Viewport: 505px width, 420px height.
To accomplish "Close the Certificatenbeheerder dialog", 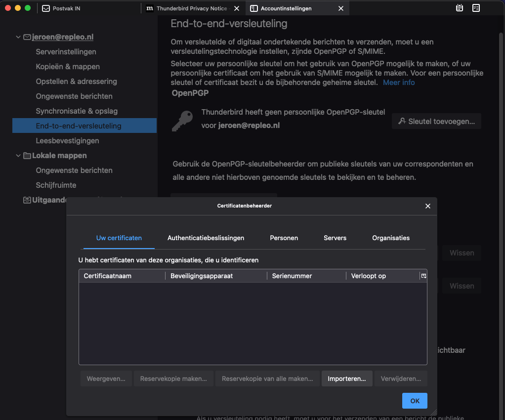I will [428, 206].
